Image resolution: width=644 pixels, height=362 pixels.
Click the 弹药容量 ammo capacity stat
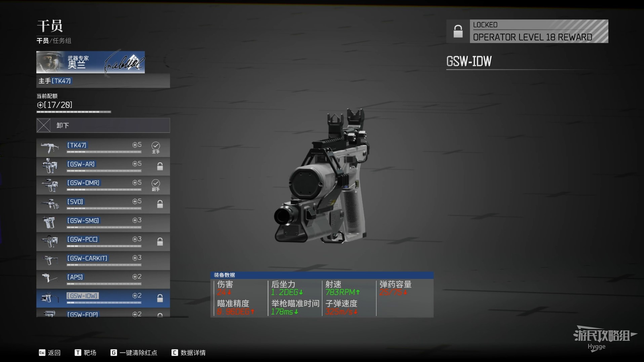pos(395,288)
